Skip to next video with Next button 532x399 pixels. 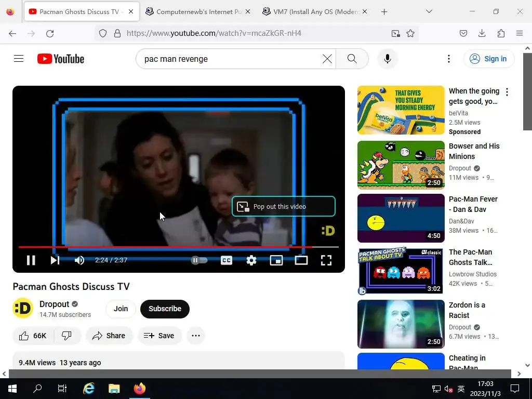coord(55,260)
